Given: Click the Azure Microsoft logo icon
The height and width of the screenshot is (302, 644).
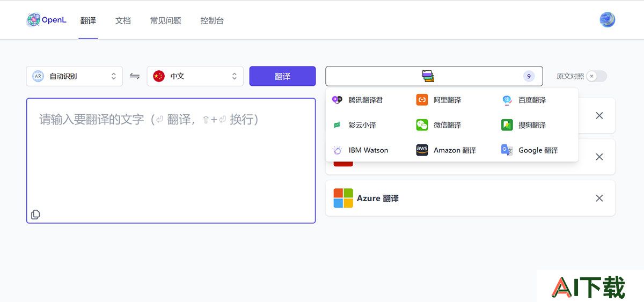Looking at the screenshot, I should (343, 198).
